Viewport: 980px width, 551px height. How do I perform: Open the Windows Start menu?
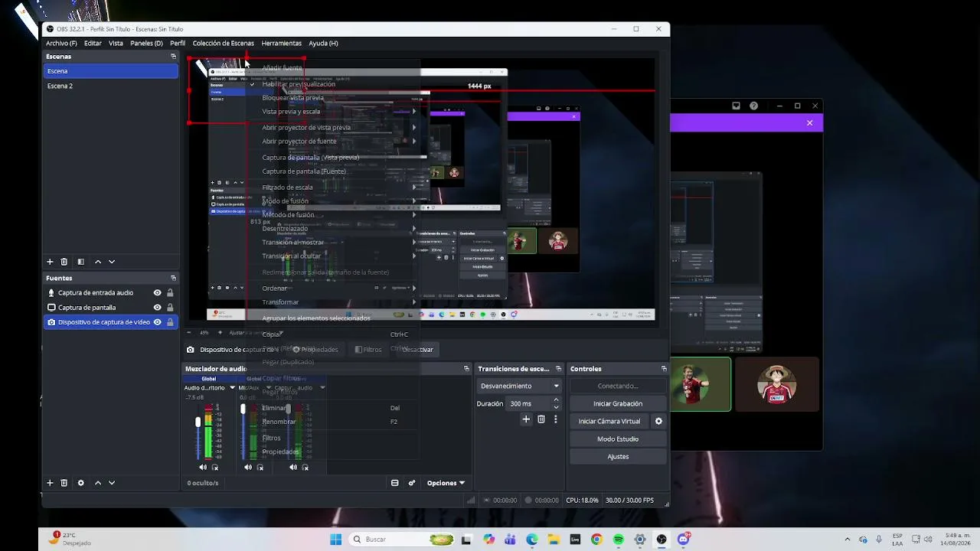[335, 540]
